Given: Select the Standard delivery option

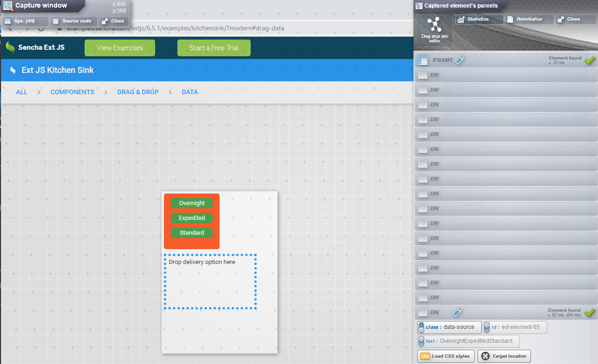Looking at the screenshot, I should pyautogui.click(x=192, y=233).
